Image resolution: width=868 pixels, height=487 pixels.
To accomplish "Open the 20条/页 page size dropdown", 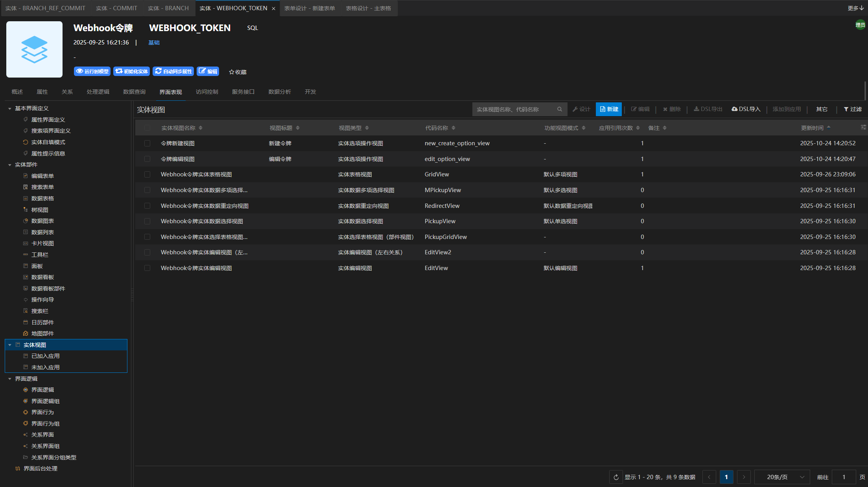I will tap(782, 477).
